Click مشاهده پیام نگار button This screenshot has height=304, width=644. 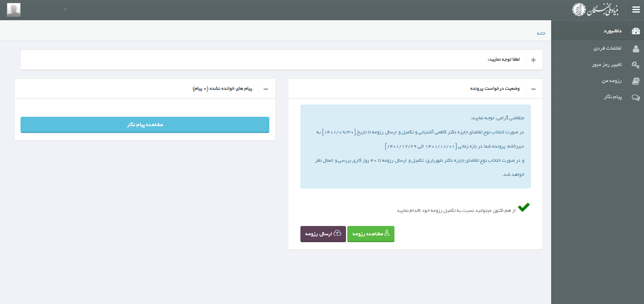[x=145, y=125]
